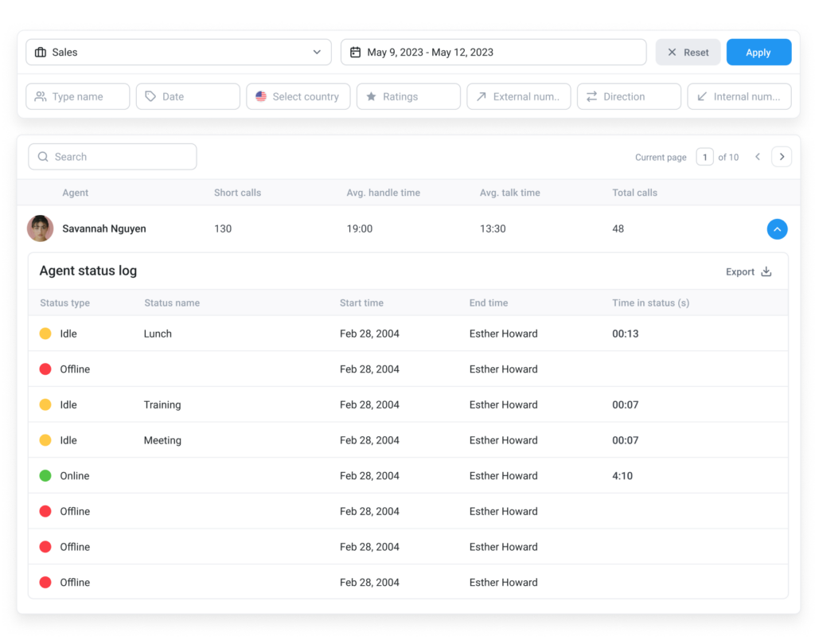
Task: Click the Time in status column header
Action: click(650, 303)
